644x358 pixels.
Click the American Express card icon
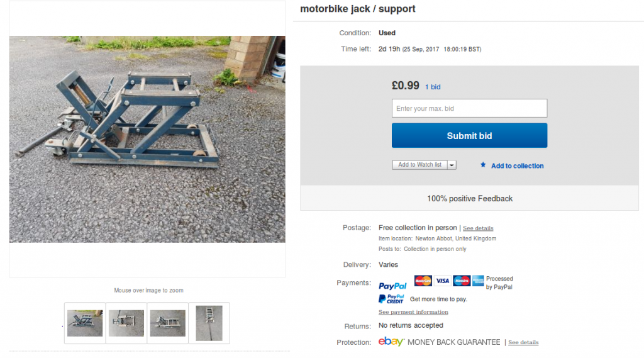click(x=478, y=281)
